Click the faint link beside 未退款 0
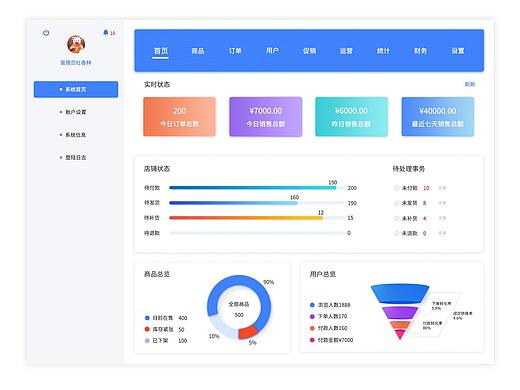520x390 pixels. [442, 233]
